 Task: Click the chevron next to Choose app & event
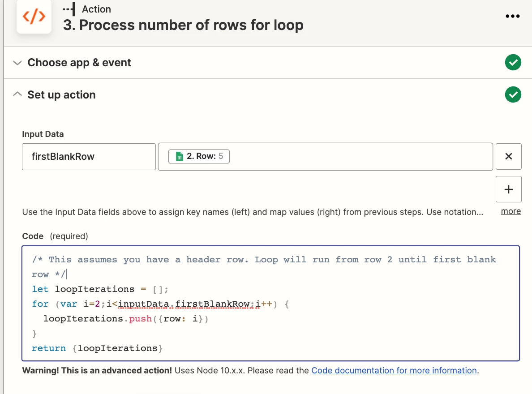(x=17, y=63)
